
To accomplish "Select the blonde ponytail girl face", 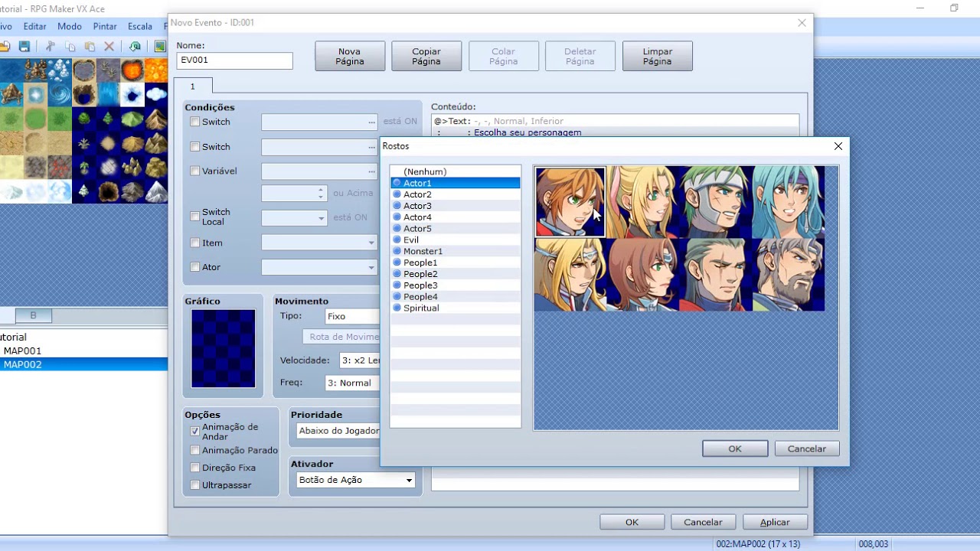I will click(x=643, y=203).
